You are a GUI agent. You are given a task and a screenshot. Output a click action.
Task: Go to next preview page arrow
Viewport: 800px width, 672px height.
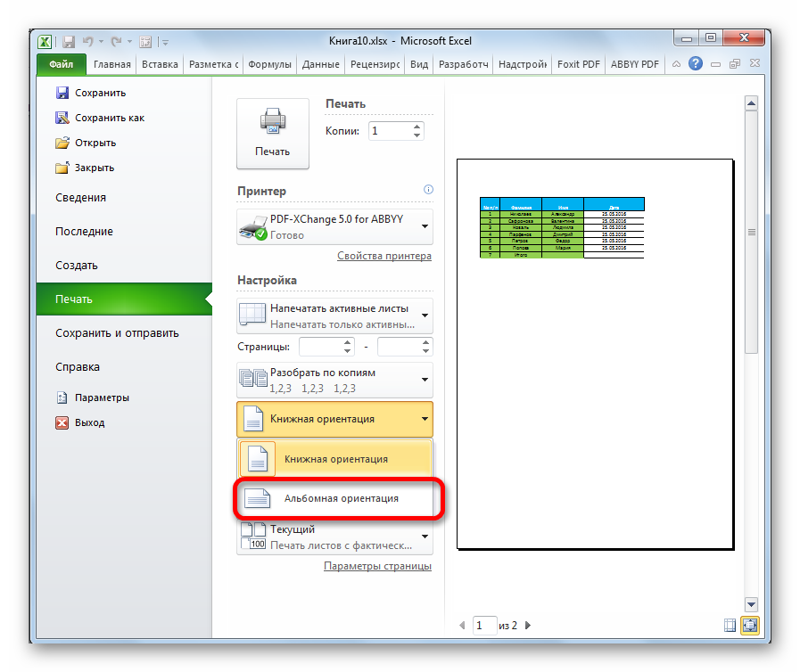(526, 626)
